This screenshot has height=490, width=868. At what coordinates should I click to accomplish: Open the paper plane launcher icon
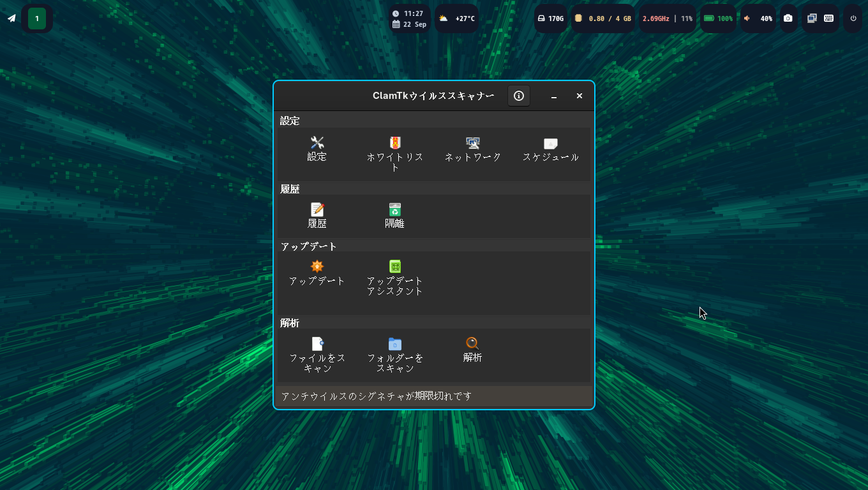[11, 19]
